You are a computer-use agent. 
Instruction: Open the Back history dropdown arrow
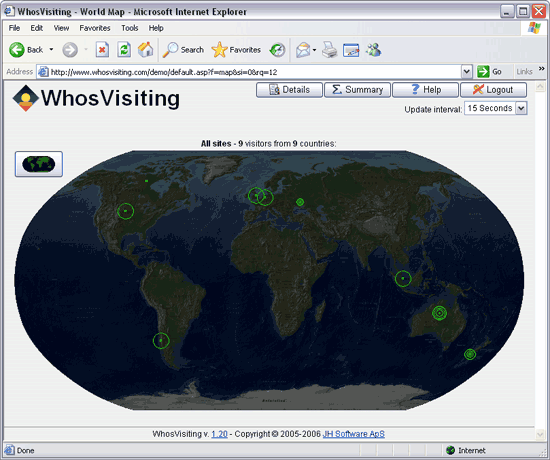(51, 49)
